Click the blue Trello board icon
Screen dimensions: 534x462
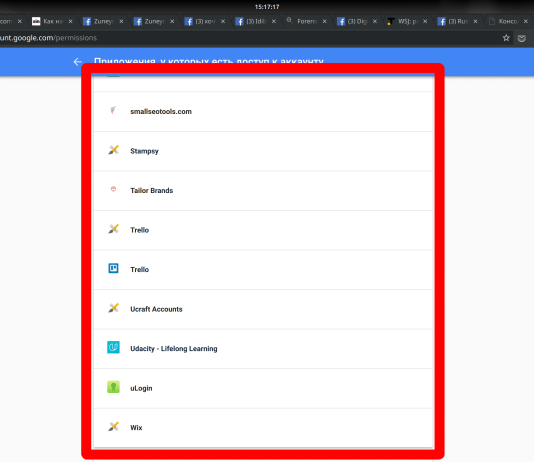113,268
